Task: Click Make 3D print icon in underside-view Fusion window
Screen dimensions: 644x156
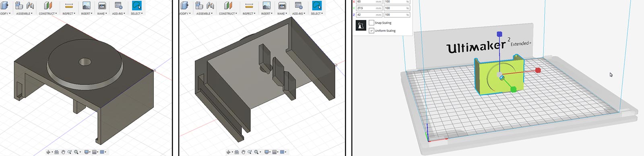Action: tap(282, 5)
